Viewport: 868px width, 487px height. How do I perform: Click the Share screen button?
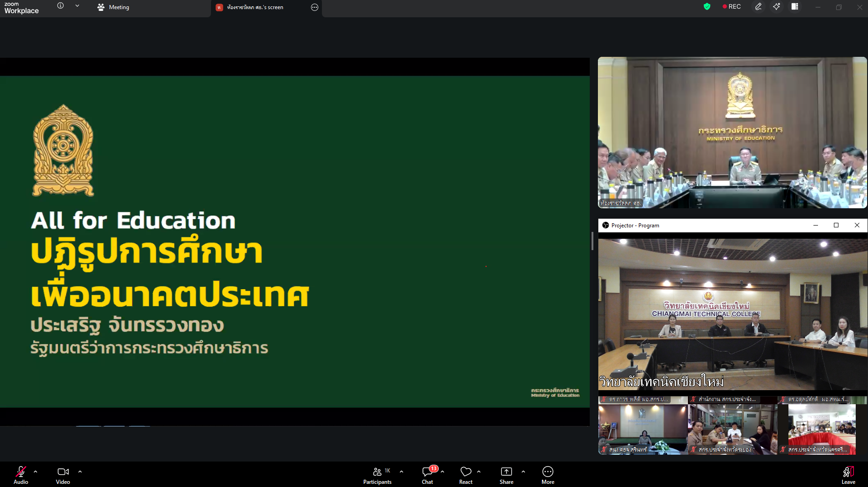pos(506,475)
